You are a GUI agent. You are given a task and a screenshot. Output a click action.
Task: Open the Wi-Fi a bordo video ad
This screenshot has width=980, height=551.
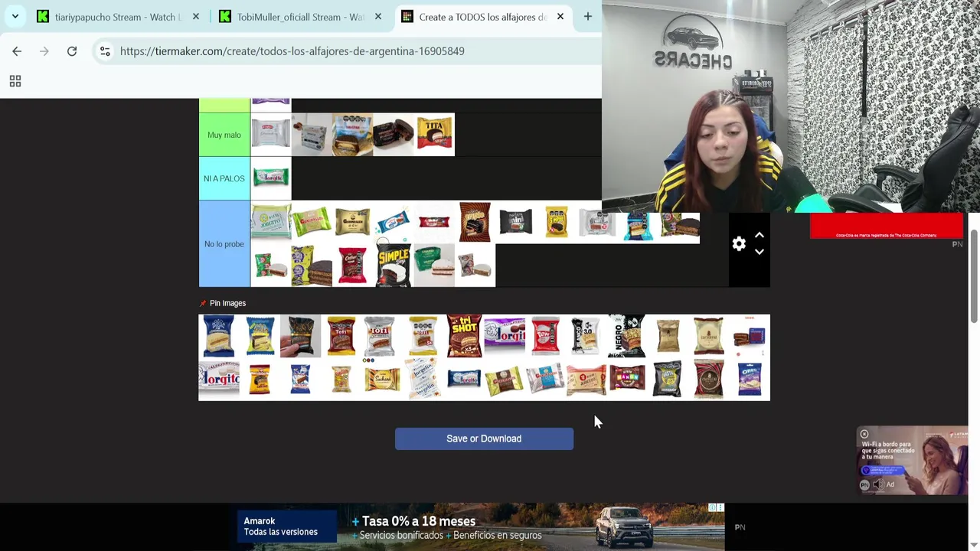click(x=912, y=461)
